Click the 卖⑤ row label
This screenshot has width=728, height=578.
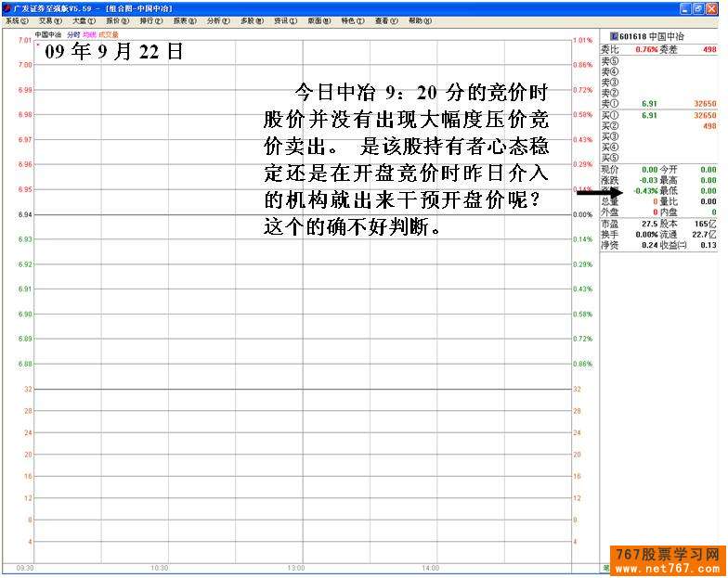coord(609,61)
